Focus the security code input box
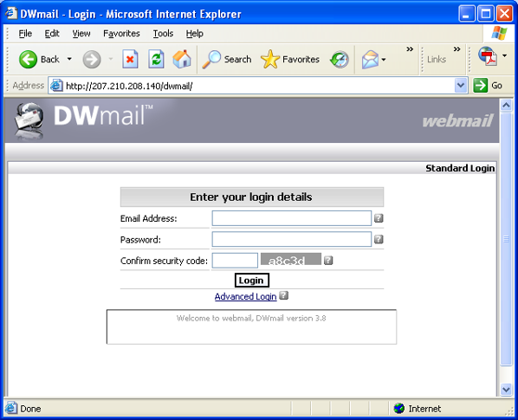Viewport: 518px width, 420px height. 235,261
